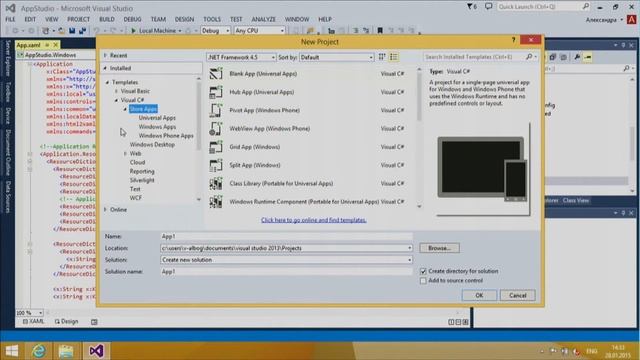Click Visual Studio taskbar icon
This screenshot has height=360, width=640.
click(x=96, y=351)
